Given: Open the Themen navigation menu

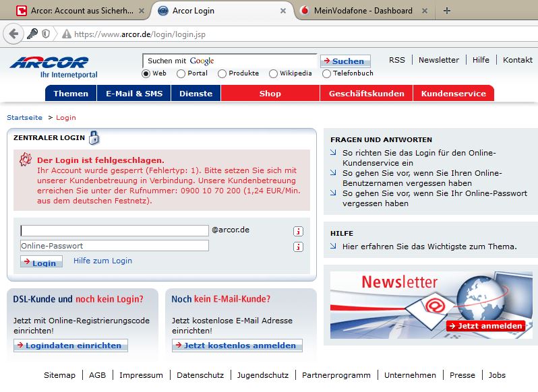Looking at the screenshot, I should (71, 94).
